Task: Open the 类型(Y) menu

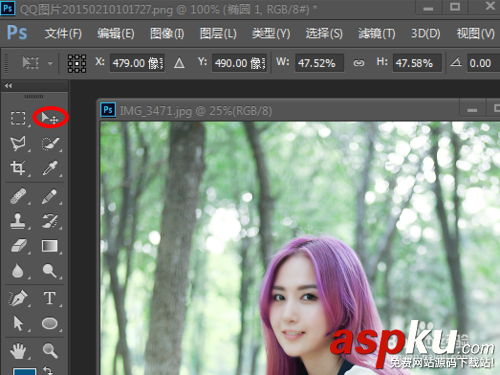Action: point(271,34)
